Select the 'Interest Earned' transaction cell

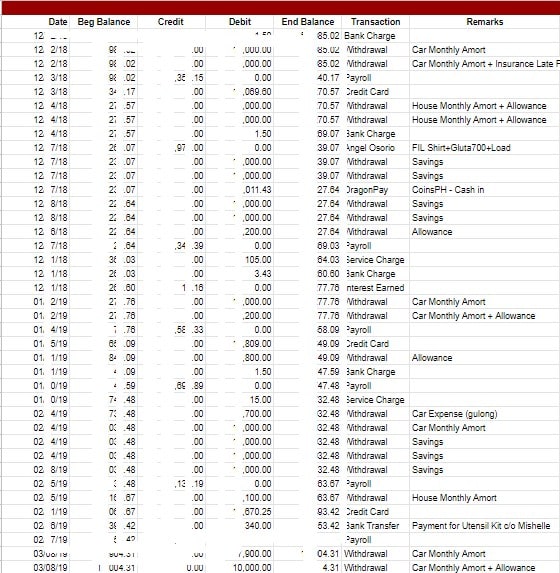coord(375,288)
